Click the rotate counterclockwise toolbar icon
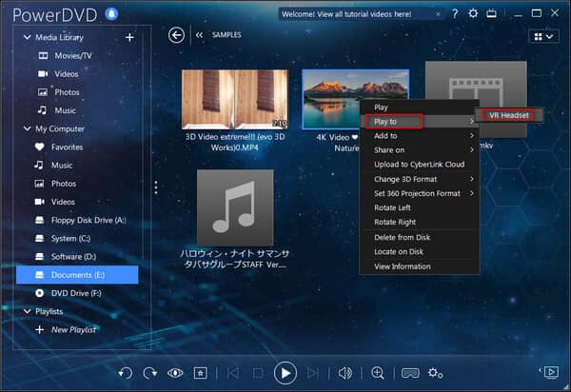571x392 pixels. 126,373
